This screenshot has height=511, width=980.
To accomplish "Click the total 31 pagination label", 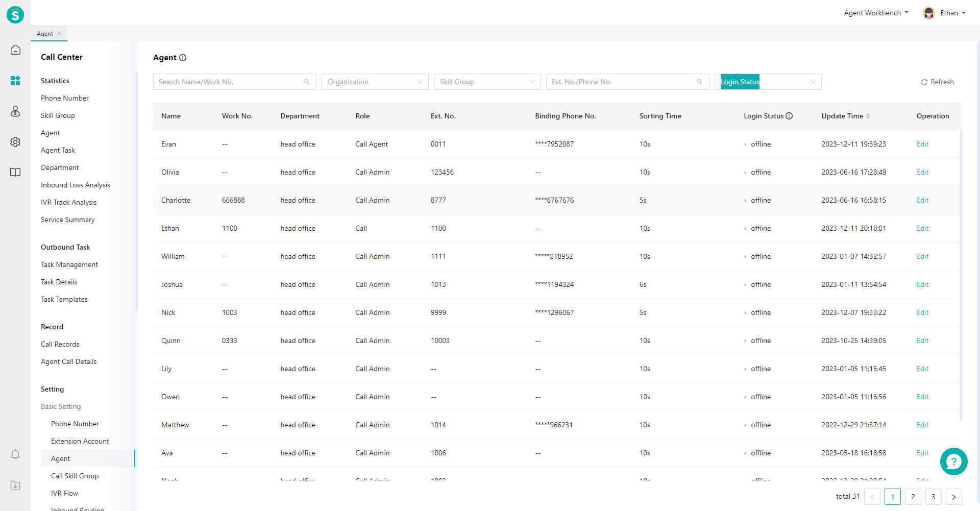I will click(x=847, y=496).
